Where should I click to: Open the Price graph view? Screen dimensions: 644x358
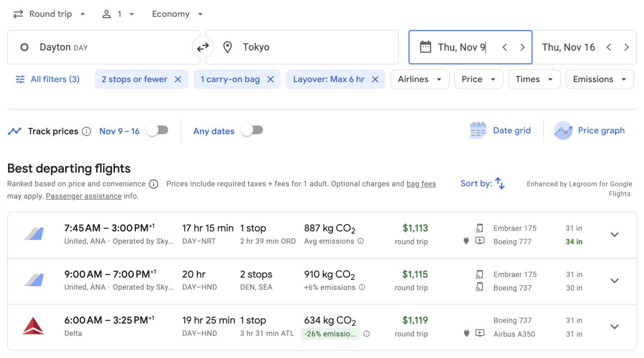[590, 130]
